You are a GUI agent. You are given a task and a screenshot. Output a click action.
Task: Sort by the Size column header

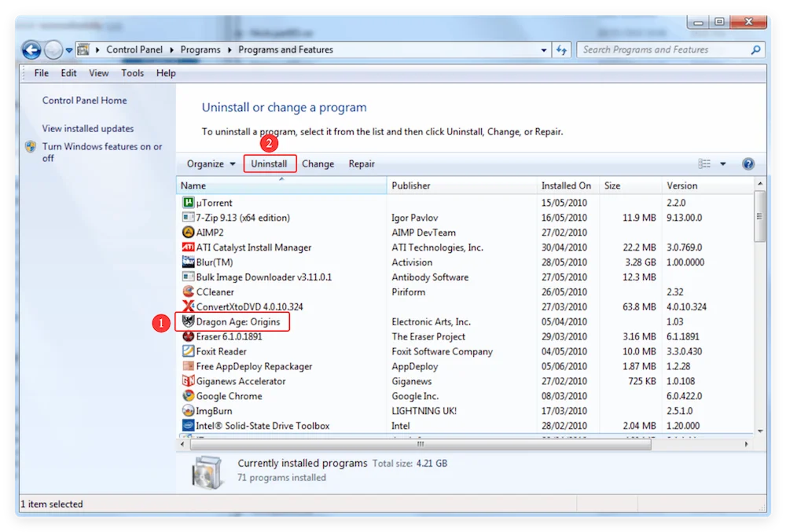point(630,185)
